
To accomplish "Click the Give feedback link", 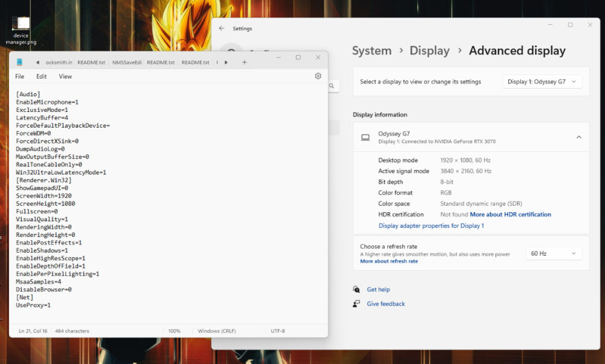I will (x=385, y=304).
